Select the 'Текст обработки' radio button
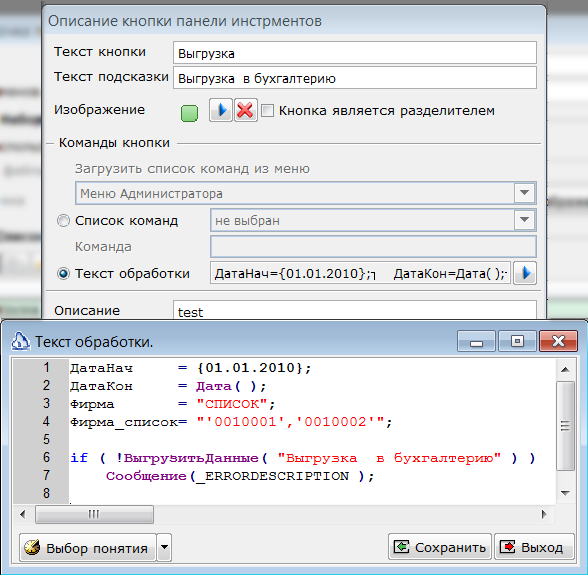 [x=63, y=273]
